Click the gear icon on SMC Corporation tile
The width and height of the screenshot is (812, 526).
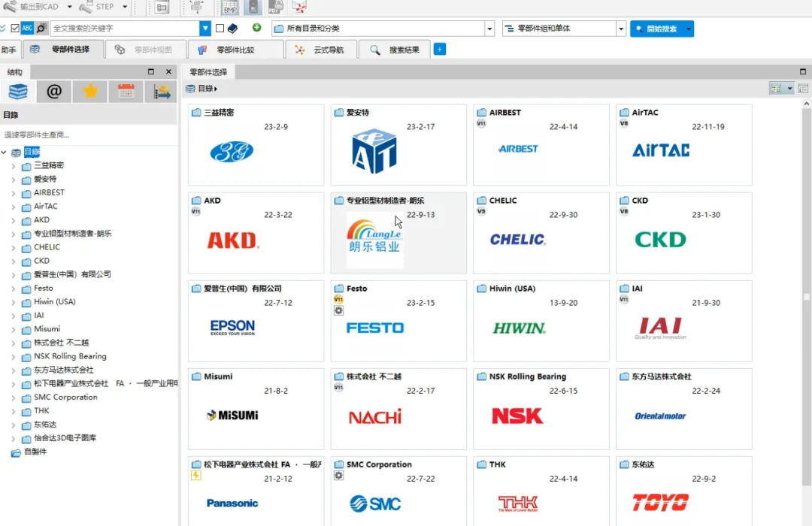(x=338, y=475)
